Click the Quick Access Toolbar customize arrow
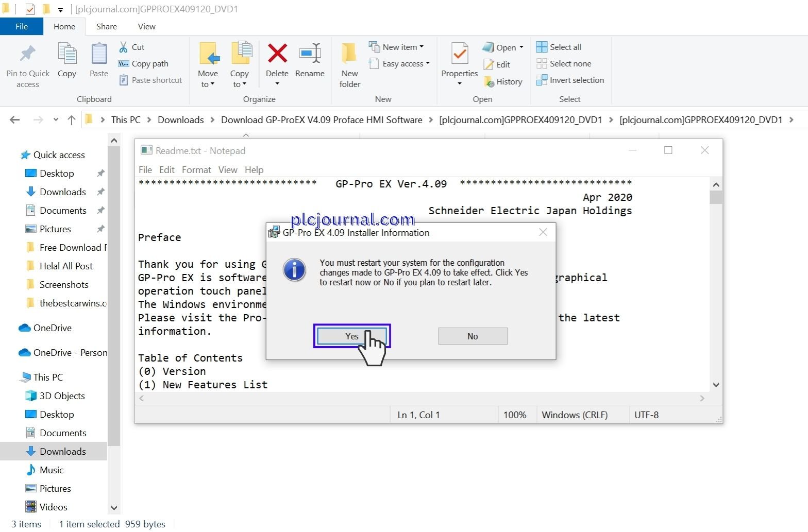Viewport: 808px width, 532px height. [60, 10]
